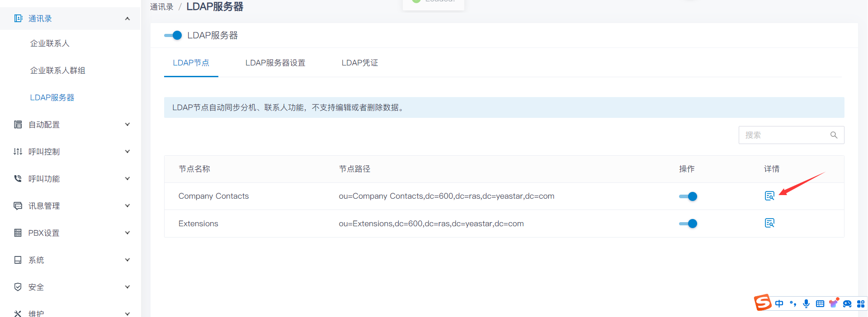Disable the Company Contacts node switch
Screen dimensions: 868x317
point(688,196)
